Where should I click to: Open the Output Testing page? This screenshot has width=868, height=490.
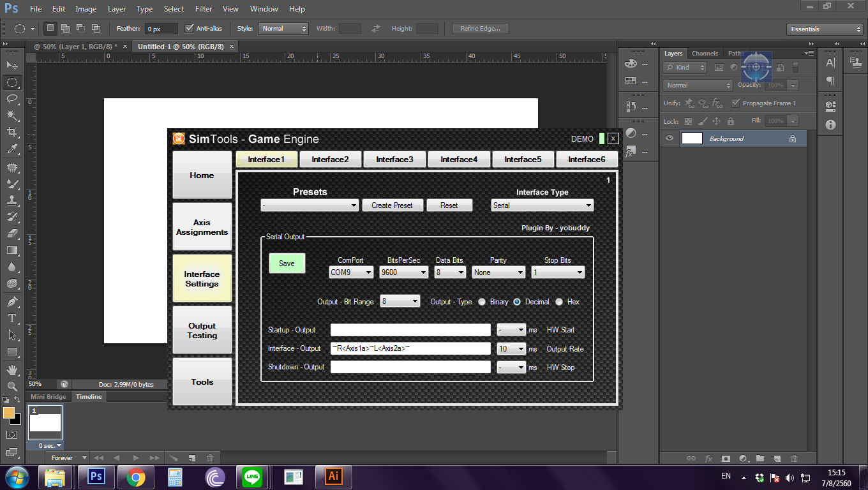(x=202, y=330)
